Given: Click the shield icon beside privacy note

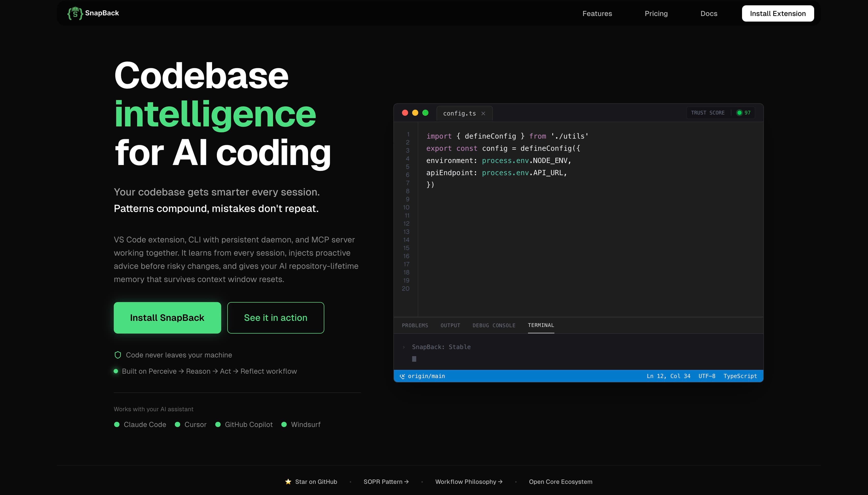Looking at the screenshot, I should click(x=118, y=355).
